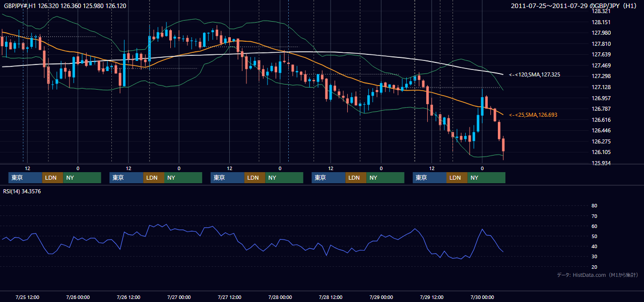The height and width of the screenshot is (302, 644).
Task: Click price level 126.446
Action: (x=601, y=130)
